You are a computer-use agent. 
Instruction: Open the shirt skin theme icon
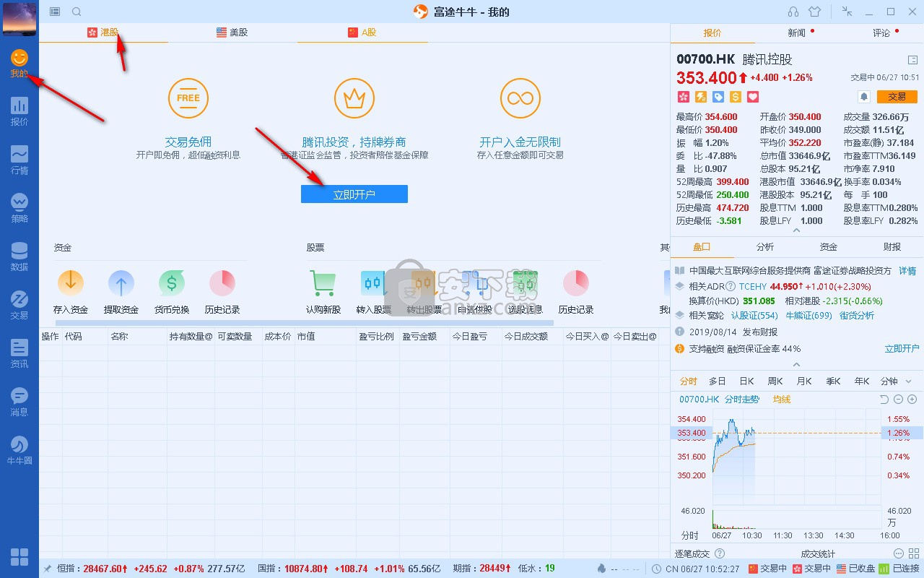tap(815, 12)
